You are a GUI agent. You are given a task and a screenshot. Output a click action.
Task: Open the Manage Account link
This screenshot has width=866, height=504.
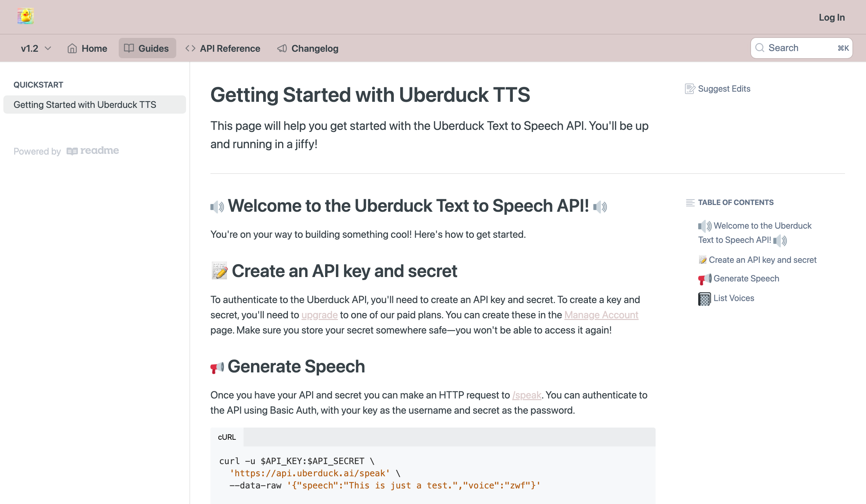(x=601, y=315)
